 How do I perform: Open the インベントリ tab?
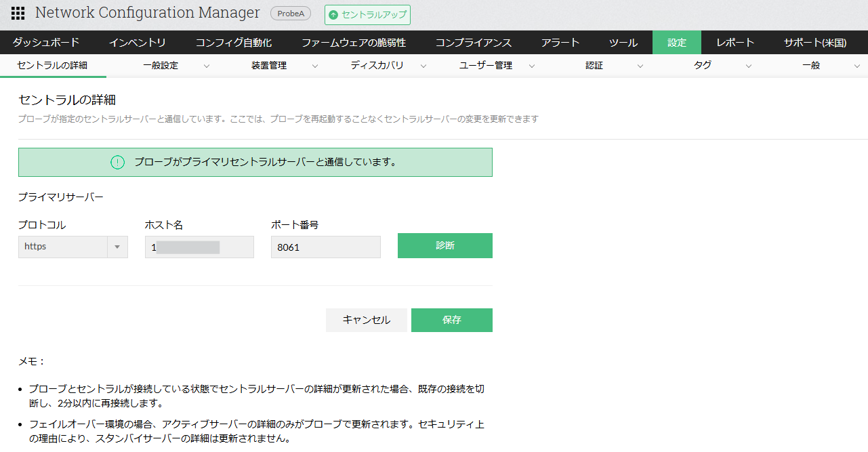[138, 43]
